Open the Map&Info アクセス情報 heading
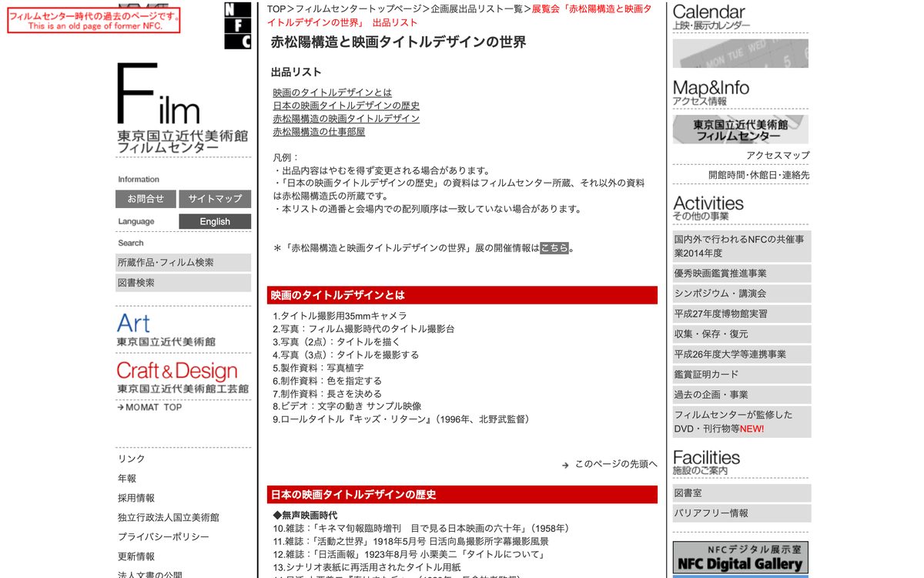 [x=711, y=92]
